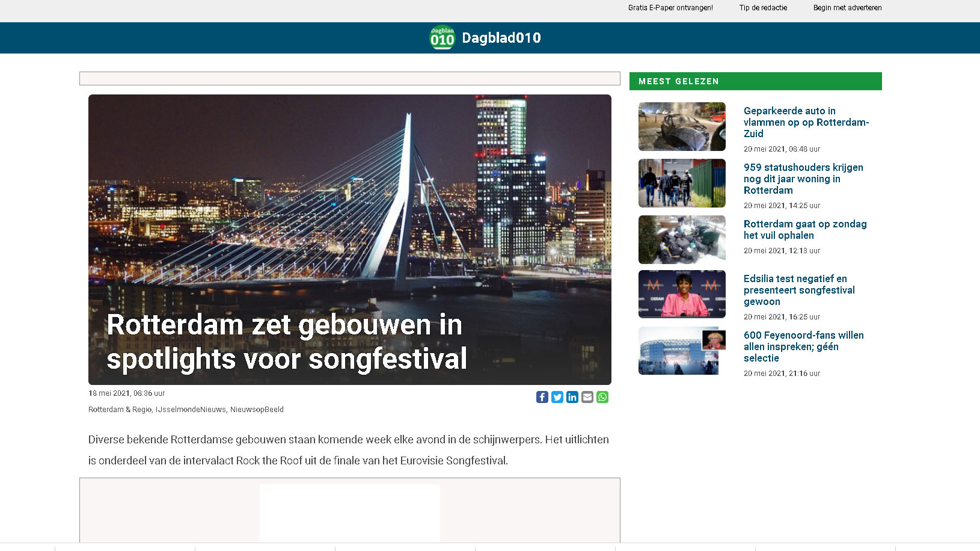Open Tip de redactie link
This screenshot has width=980, height=551.
click(x=763, y=8)
